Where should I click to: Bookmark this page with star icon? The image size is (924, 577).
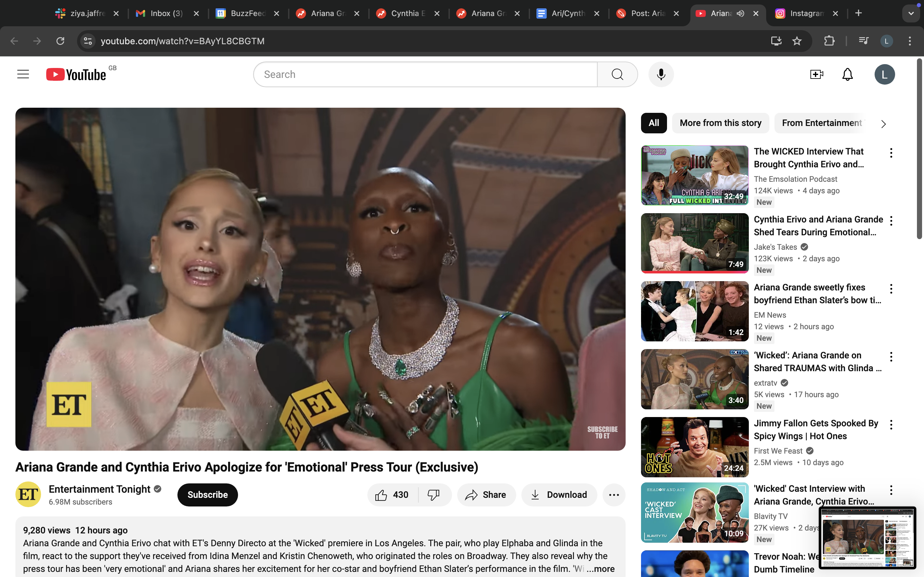tap(797, 41)
